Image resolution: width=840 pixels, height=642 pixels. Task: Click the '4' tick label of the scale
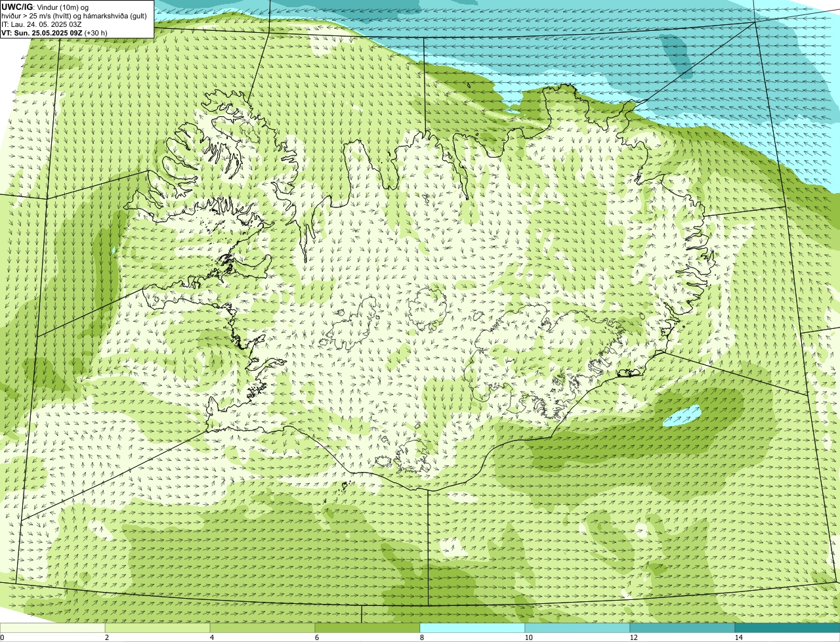(212, 637)
